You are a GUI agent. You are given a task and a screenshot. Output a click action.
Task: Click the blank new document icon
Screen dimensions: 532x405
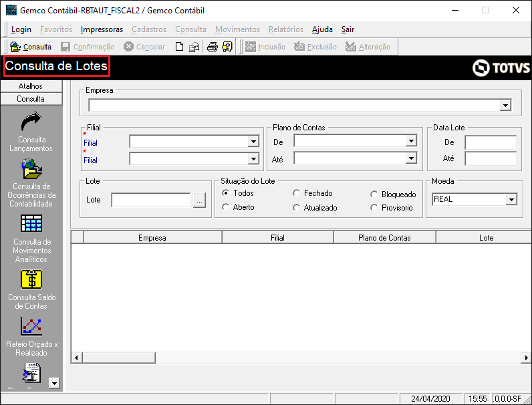pos(179,47)
